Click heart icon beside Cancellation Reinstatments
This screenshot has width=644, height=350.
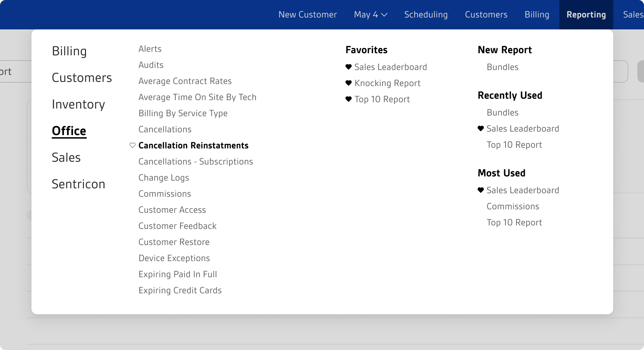(133, 145)
